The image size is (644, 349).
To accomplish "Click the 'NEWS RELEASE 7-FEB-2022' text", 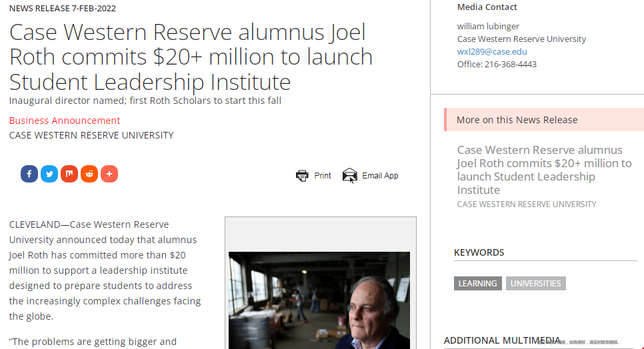I will coord(63,8).
